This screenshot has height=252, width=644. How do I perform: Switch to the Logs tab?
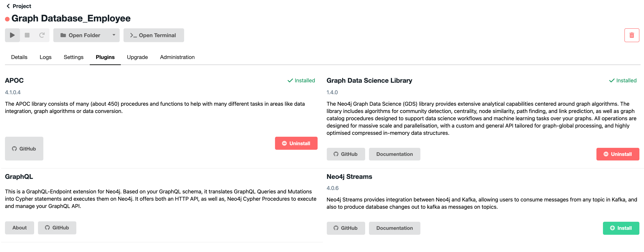coord(45,57)
